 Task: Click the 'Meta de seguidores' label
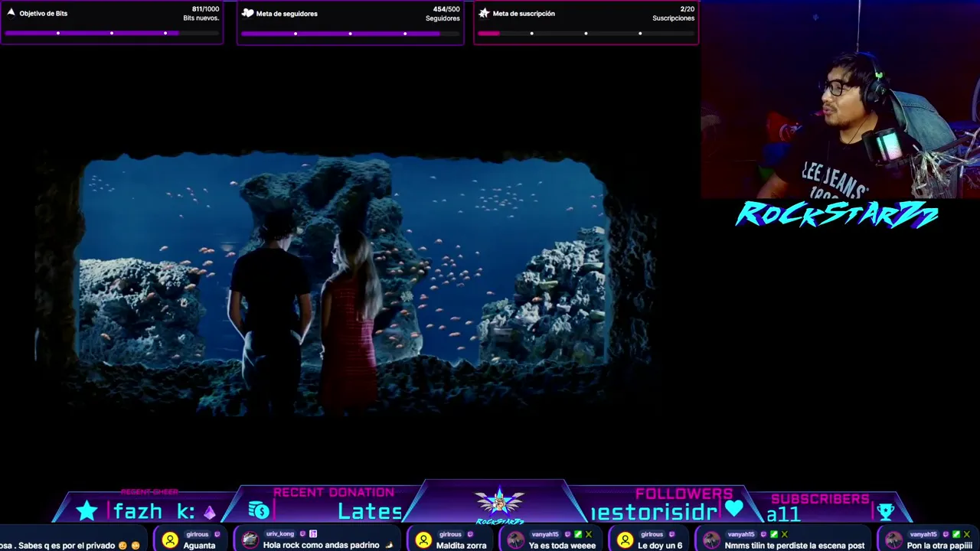pos(286,14)
